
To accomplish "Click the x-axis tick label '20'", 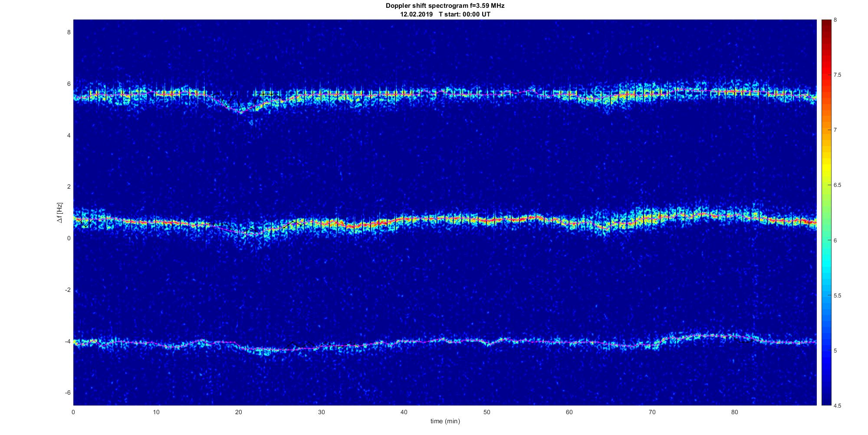I will click(x=239, y=412).
